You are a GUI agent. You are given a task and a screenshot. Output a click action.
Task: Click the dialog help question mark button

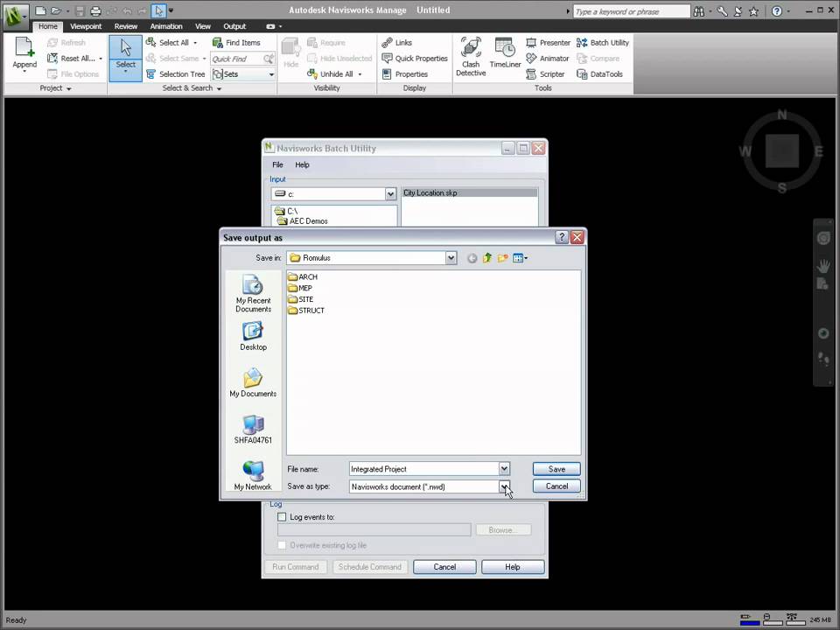[x=562, y=237]
